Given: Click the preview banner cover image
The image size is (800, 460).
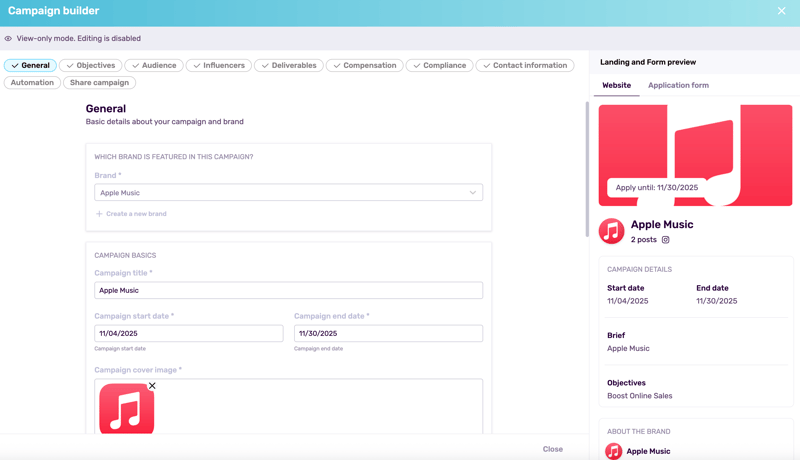Looking at the screenshot, I should (695, 156).
